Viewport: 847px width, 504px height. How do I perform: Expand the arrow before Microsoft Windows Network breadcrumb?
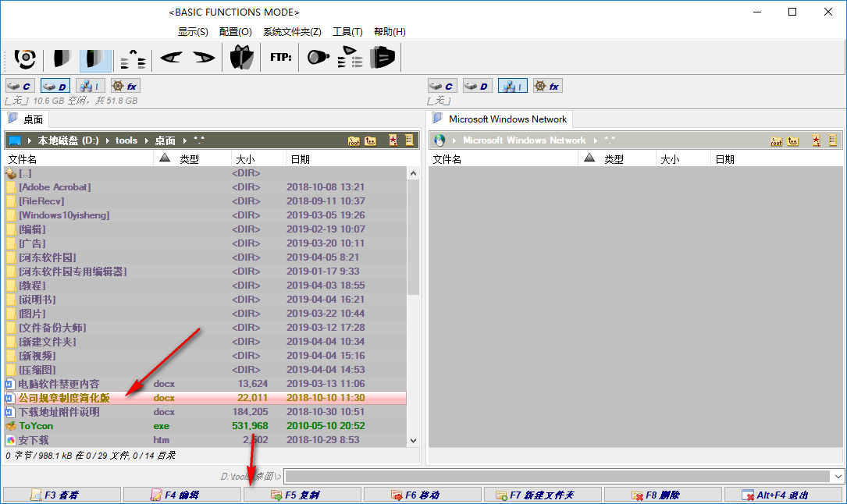[454, 140]
